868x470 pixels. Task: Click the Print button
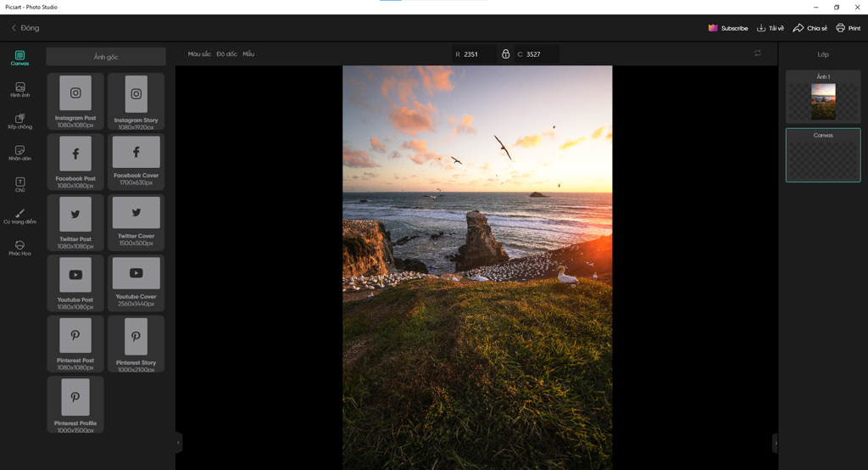click(x=848, y=28)
